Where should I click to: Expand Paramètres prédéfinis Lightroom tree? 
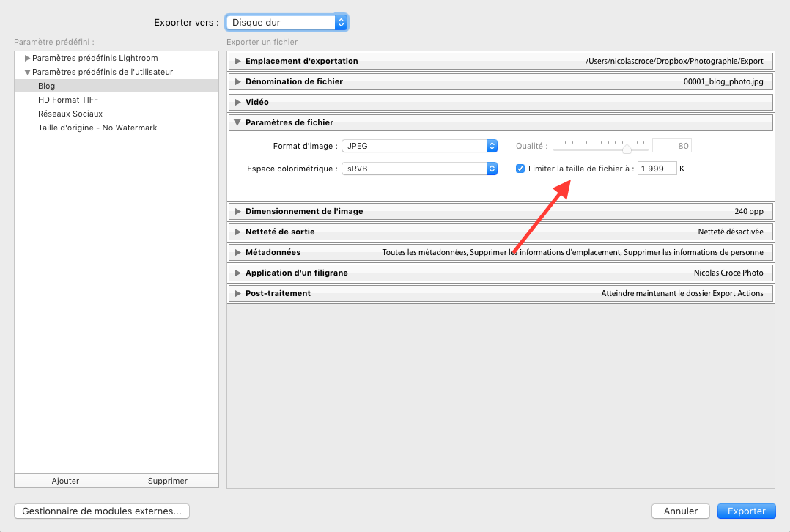pyautogui.click(x=28, y=59)
